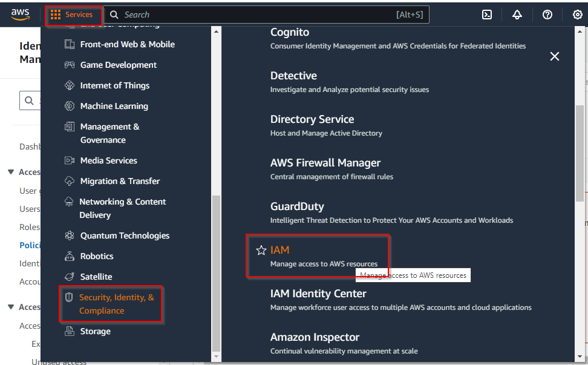Screen dimensions: 588x365
Task: Click the Networking & Content Delivery icon
Action: click(x=69, y=202)
